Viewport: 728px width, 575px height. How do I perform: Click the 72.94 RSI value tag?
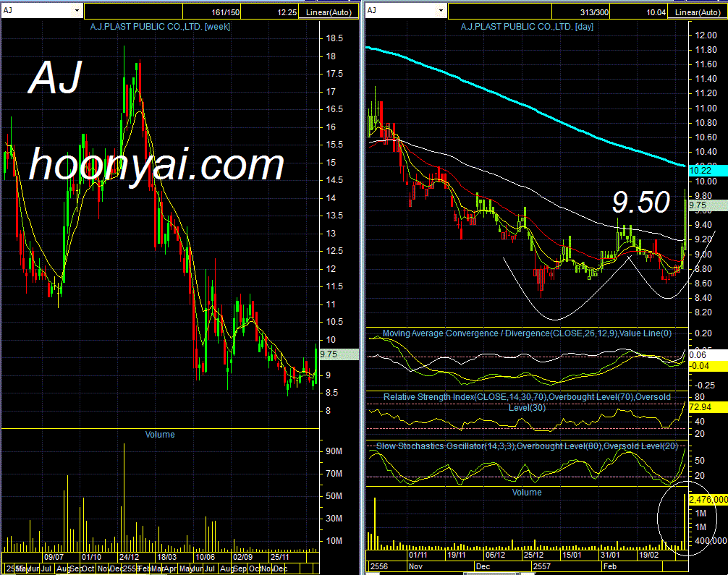point(708,407)
